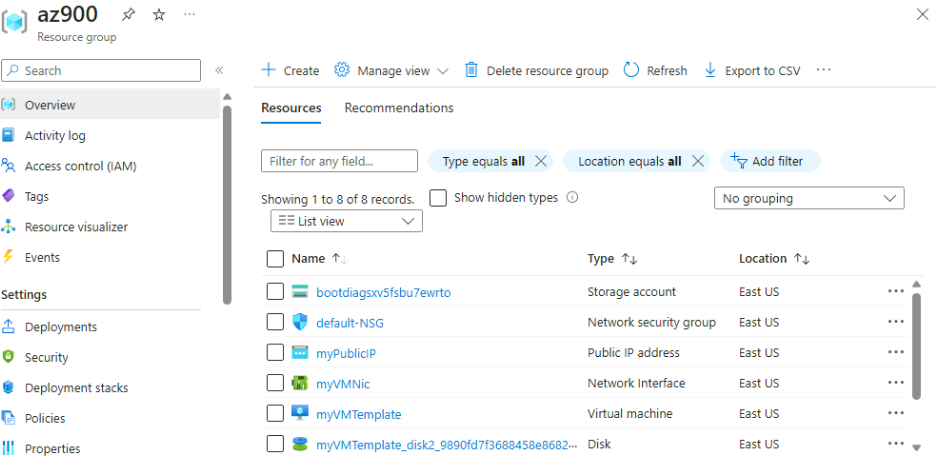
Task: Switch to the Recommendations tab
Action: pos(398,108)
